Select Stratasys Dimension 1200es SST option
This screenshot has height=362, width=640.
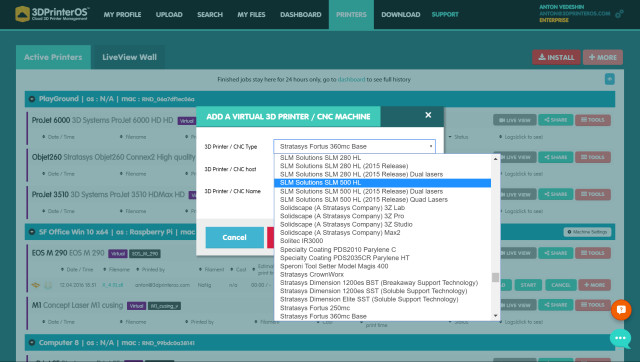pyautogui.click(x=382, y=291)
